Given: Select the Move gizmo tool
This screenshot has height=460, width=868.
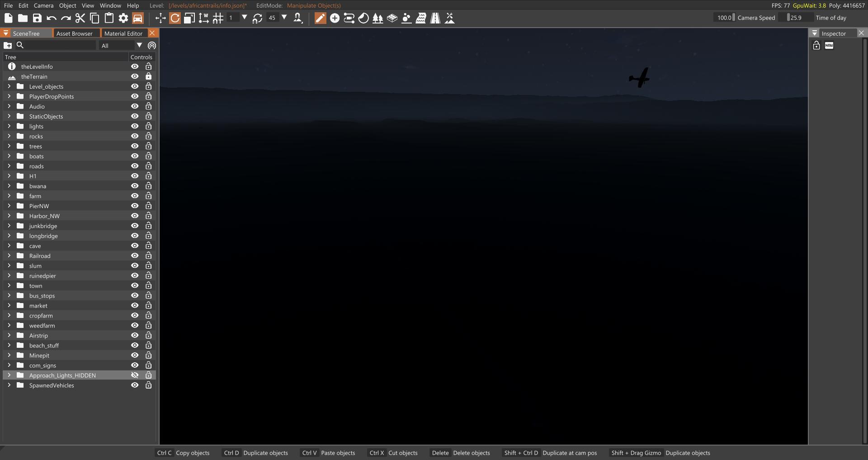Looking at the screenshot, I should (160, 18).
